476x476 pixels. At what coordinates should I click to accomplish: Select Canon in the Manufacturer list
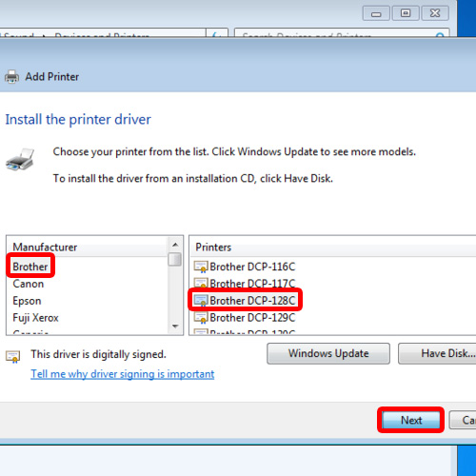(28, 284)
